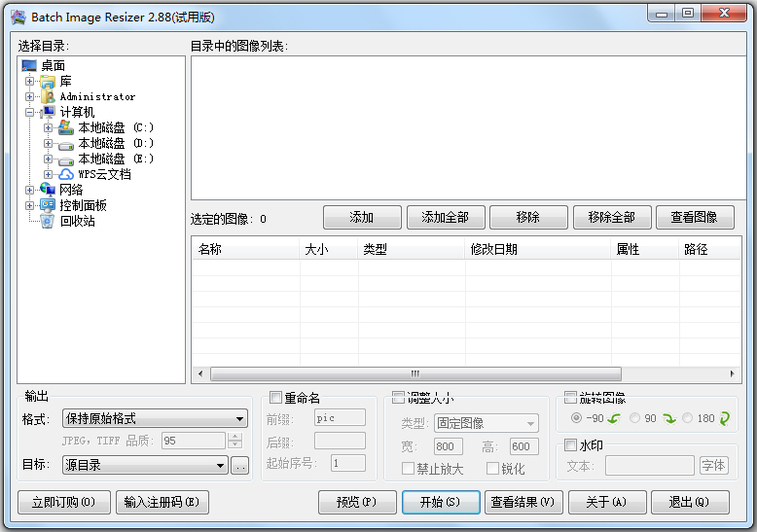Click the Batch Image Resizer title bar icon
757x532 pixels.
pyautogui.click(x=18, y=17)
